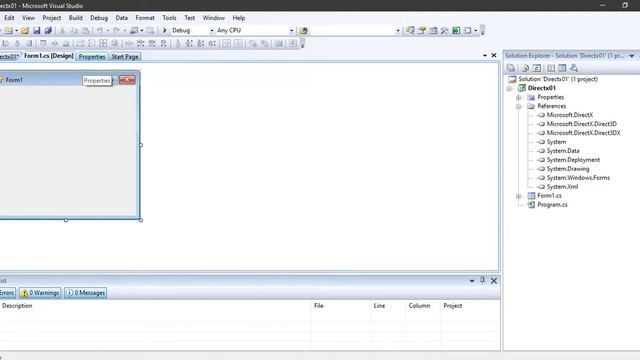The height and width of the screenshot is (360, 640).
Task: Open the Debug configuration dropdown
Action: click(211, 31)
